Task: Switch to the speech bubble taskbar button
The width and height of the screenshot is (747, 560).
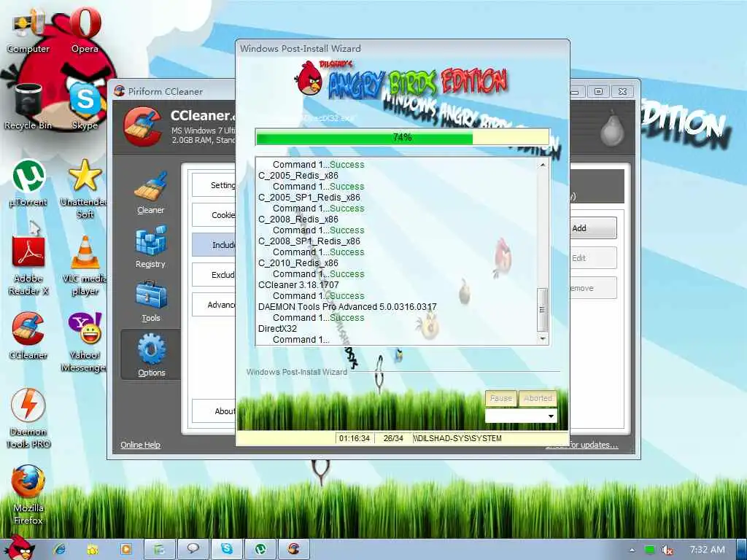Action: point(193,550)
